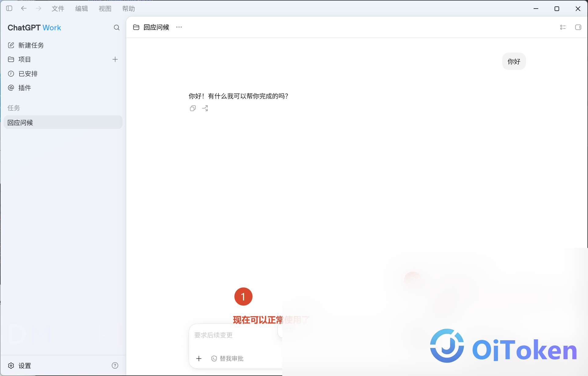588x376 pixels.
Task: Select the 回应问候 task in the sidebar
Action: (63, 122)
